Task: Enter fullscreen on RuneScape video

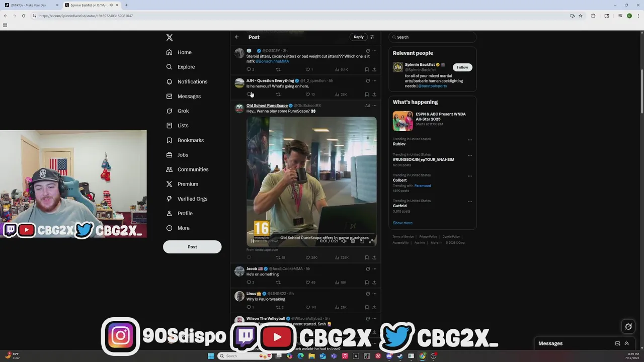Action: [x=371, y=241]
